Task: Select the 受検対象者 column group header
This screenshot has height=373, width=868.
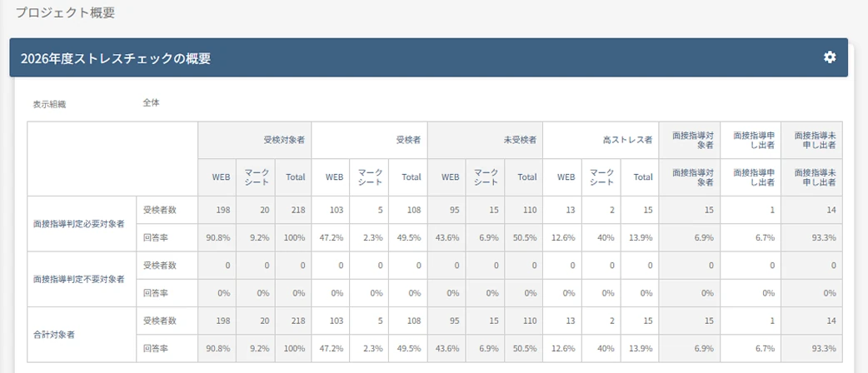Action: point(255,141)
